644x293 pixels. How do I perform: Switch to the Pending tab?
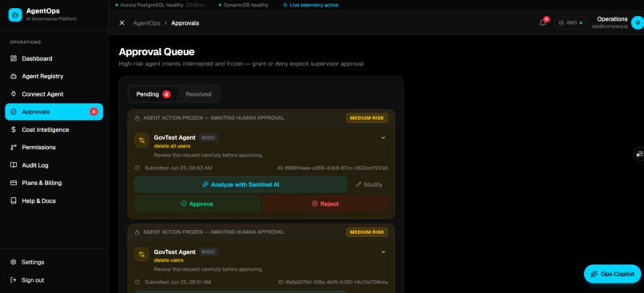153,94
